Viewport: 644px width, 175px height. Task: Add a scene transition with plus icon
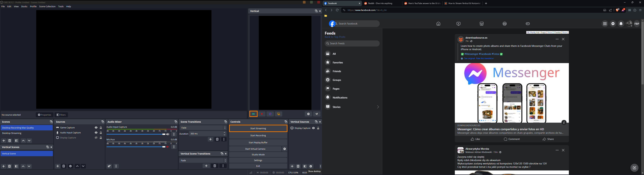pos(210,139)
